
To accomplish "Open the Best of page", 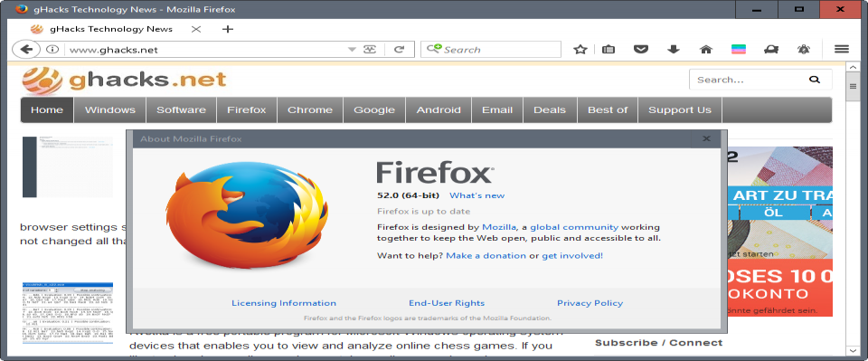I will point(608,109).
